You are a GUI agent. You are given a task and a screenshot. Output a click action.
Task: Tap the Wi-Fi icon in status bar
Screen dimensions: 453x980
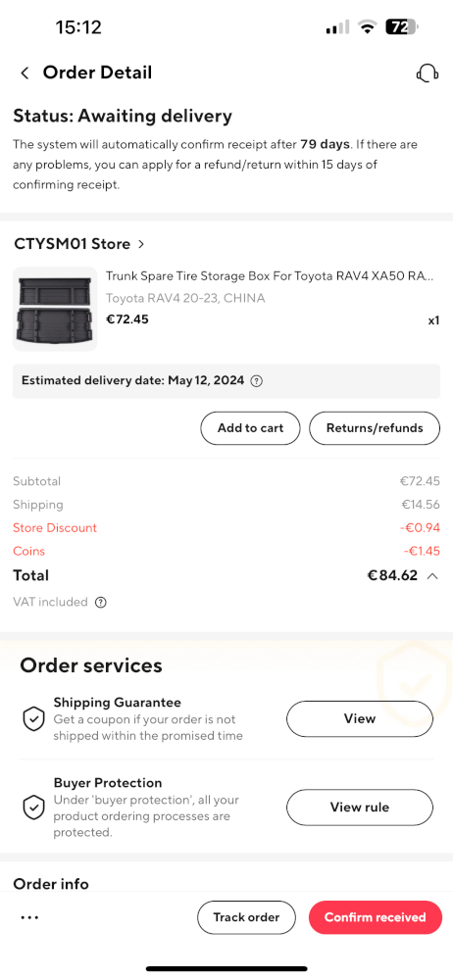(x=367, y=26)
